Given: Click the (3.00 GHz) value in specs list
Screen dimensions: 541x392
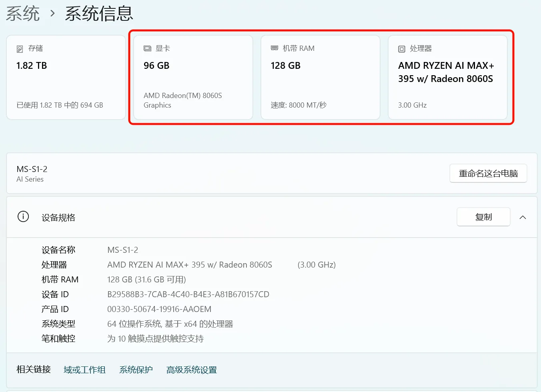Looking at the screenshot, I should (x=317, y=265).
